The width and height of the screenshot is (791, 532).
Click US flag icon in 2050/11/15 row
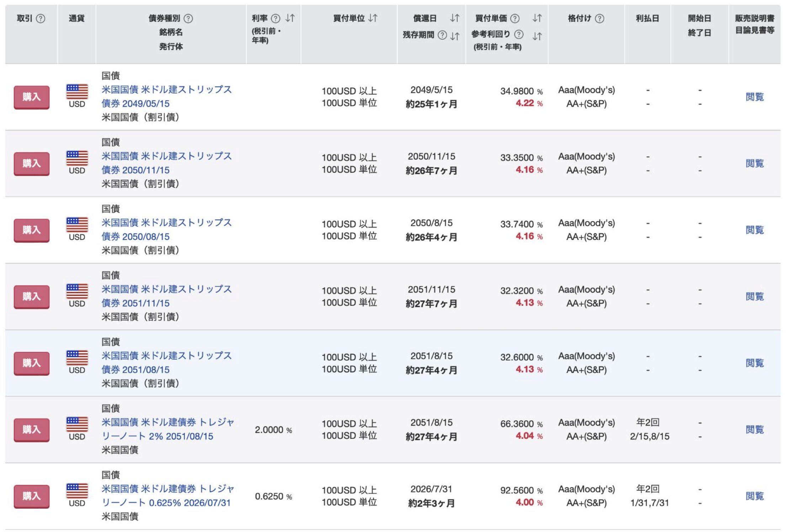pos(77,158)
